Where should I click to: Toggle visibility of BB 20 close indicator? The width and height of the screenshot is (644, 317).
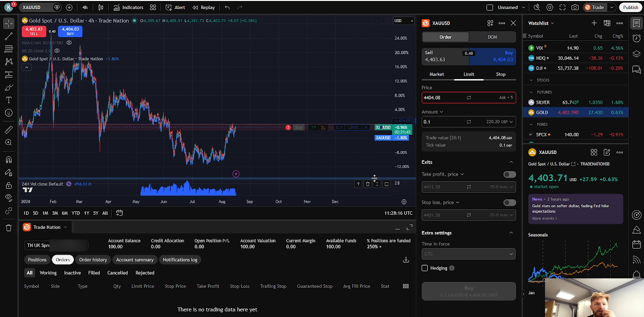57,51
